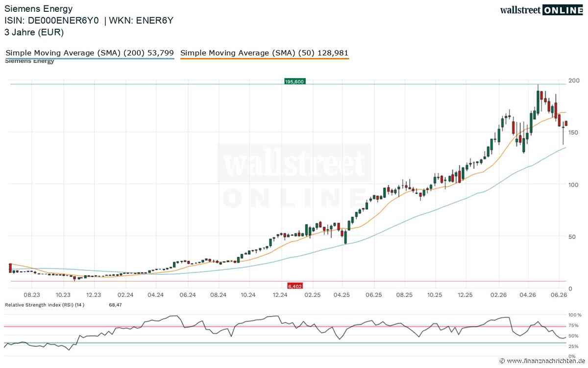Click the wallstreet ONLINE logo in the header

click(x=541, y=10)
